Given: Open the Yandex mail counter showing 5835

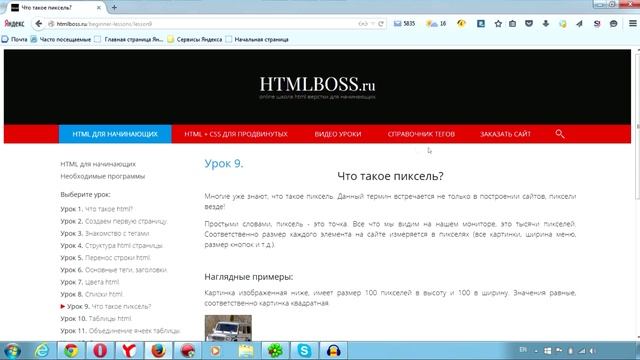Looking at the screenshot, I should point(404,24).
